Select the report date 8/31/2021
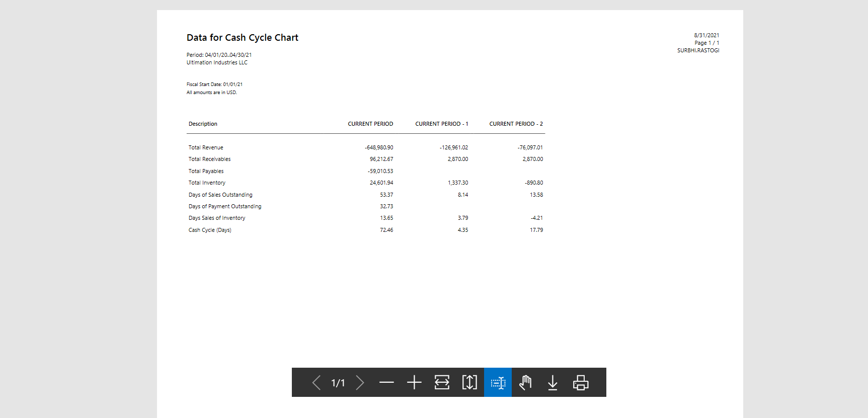The width and height of the screenshot is (868, 418). pyautogui.click(x=706, y=35)
